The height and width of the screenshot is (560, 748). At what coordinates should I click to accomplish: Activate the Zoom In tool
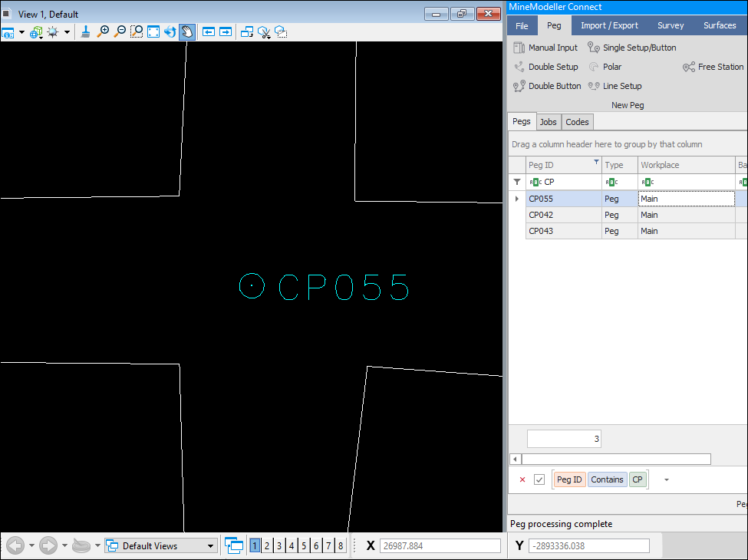coord(102,31)
